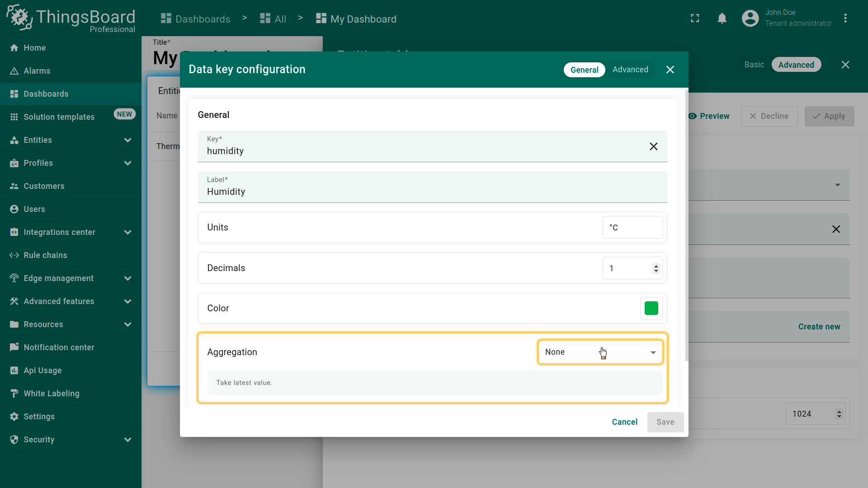Click the Cancel button
Screen dimensions: 868x488
click(624, 422)
